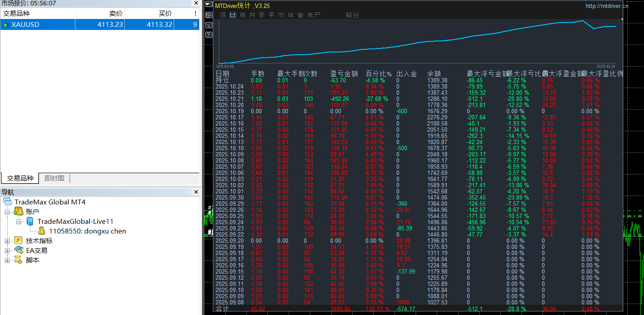Select account 11058550: dongxu chen

point(87,231)
